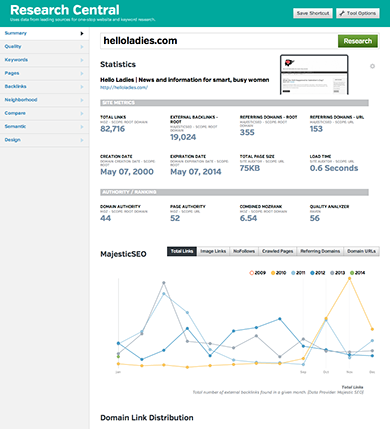
Task: Select the Crawled Pages tab
Action: point(277,251)
